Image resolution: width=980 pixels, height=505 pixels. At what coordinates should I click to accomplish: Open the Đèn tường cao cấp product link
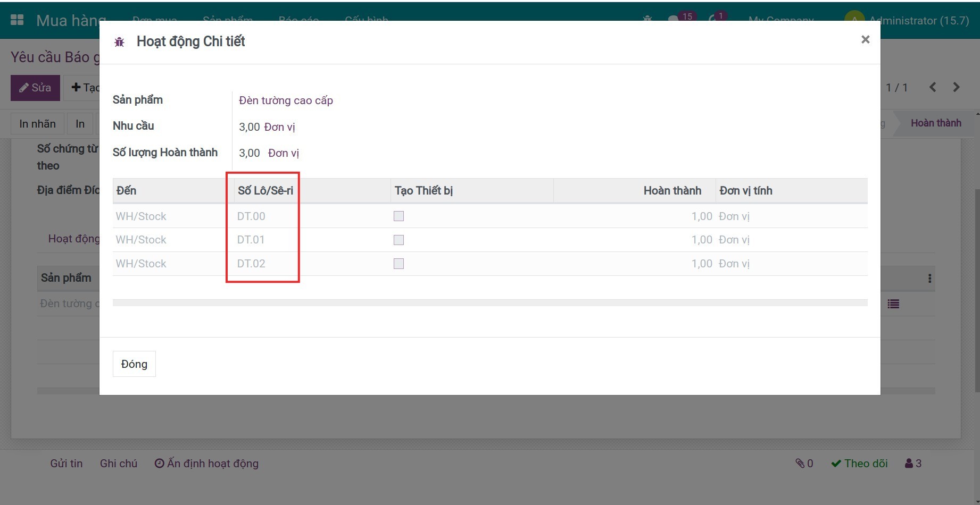click(286, 100)
